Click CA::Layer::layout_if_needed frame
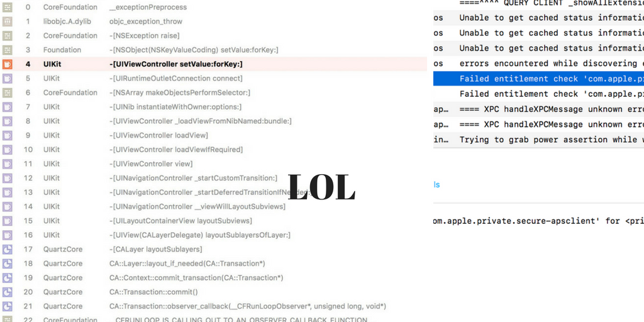The image size is (644, 322). tap(187, 264)
